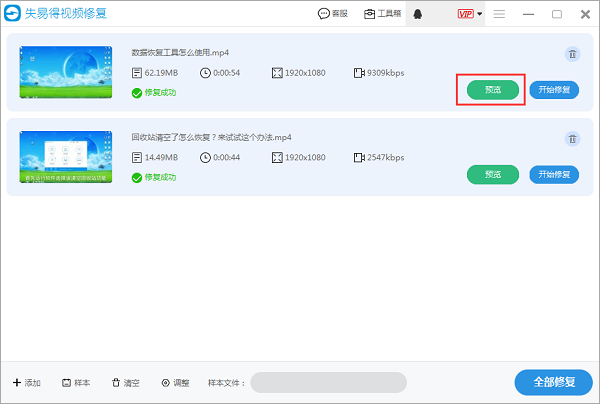Click the 样本文件 path field

coord(328,383)
